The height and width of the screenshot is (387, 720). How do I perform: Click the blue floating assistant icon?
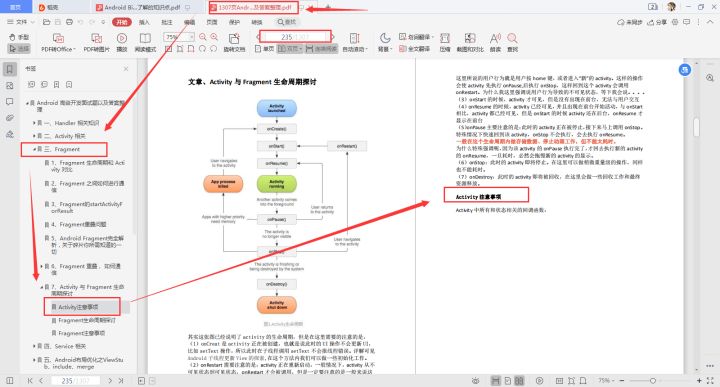pos(685,70)
